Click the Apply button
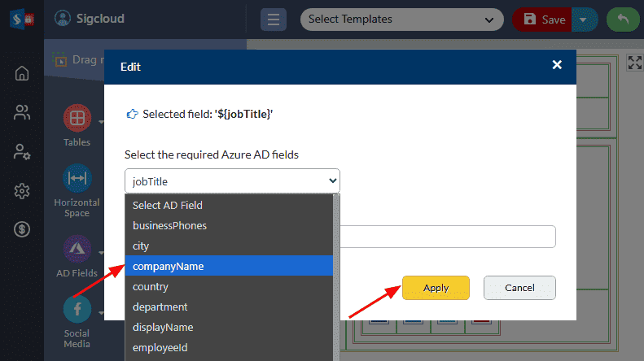 pos(436,288)
